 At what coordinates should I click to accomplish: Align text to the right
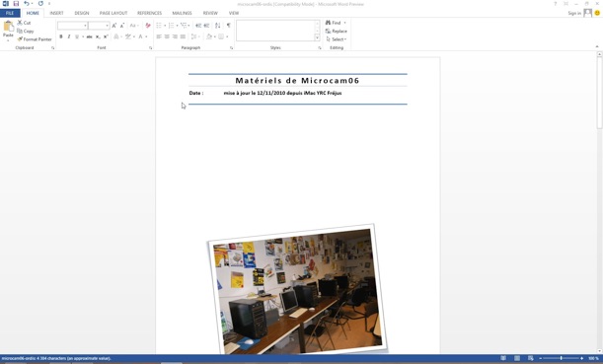[x=175, y=36]
